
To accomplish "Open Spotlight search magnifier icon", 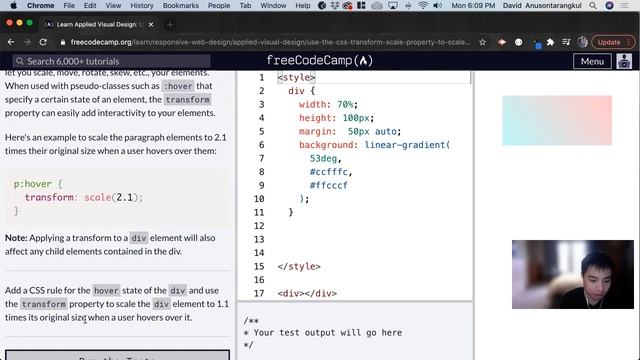I will (593, 5).
